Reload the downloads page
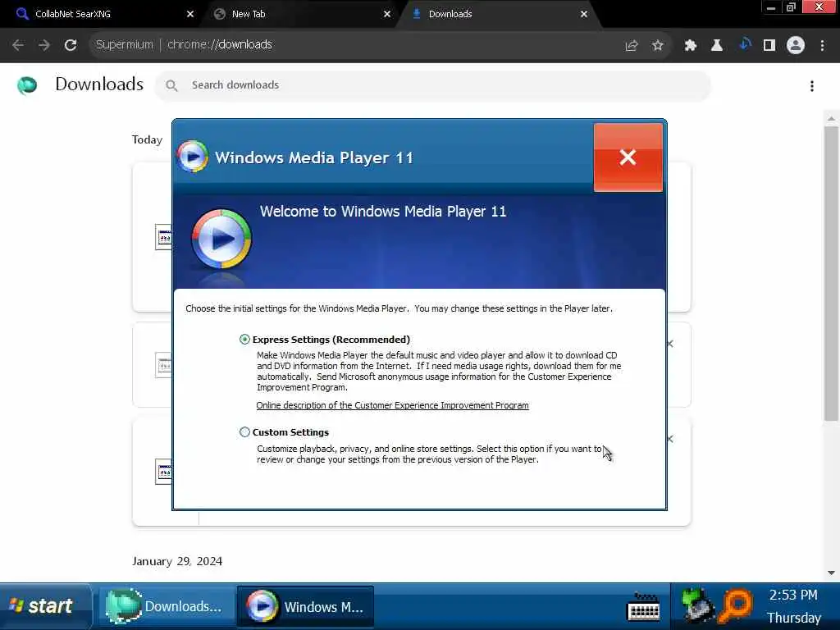 pyautogui.click(x=71, y=45)
